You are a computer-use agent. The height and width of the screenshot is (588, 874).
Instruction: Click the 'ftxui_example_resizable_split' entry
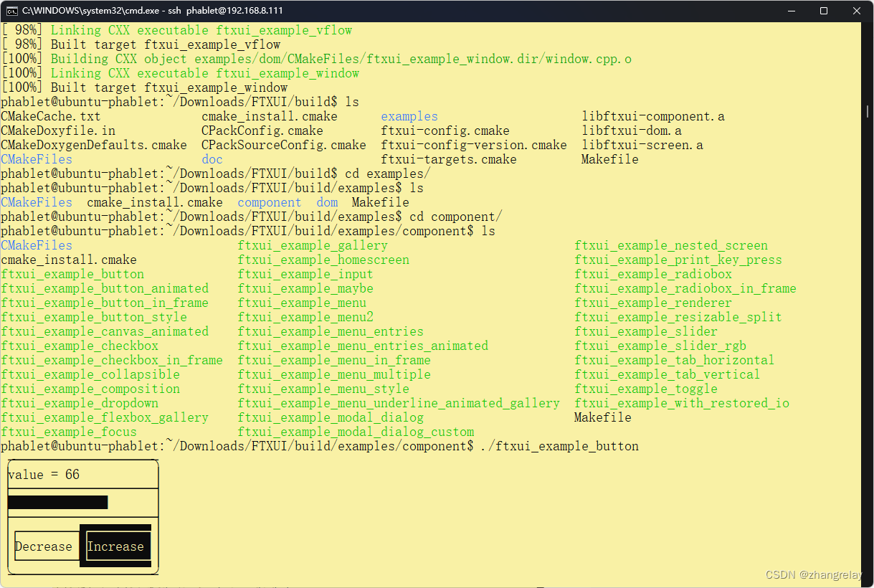pyautogui.click(x=678, y=317)
